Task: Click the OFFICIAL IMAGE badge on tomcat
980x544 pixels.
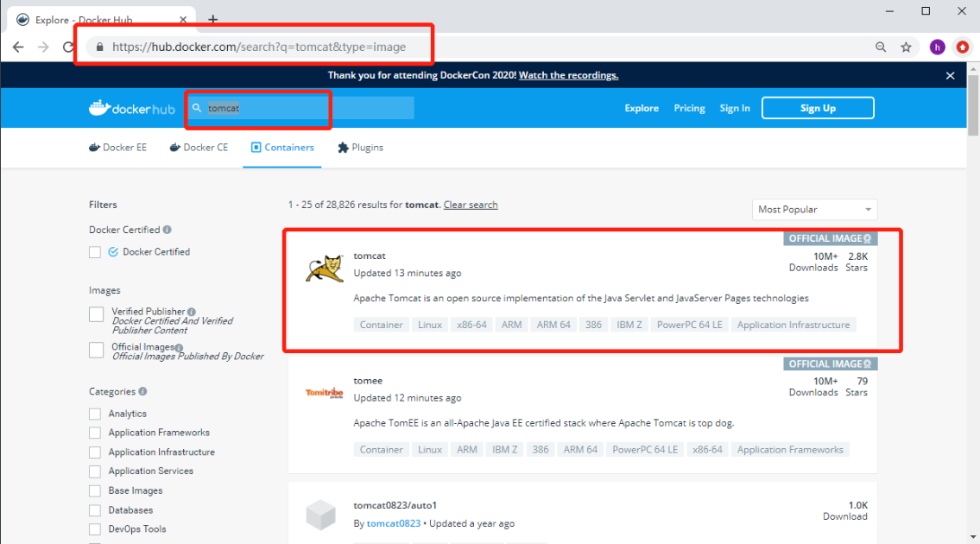Action: coord(830,238)
